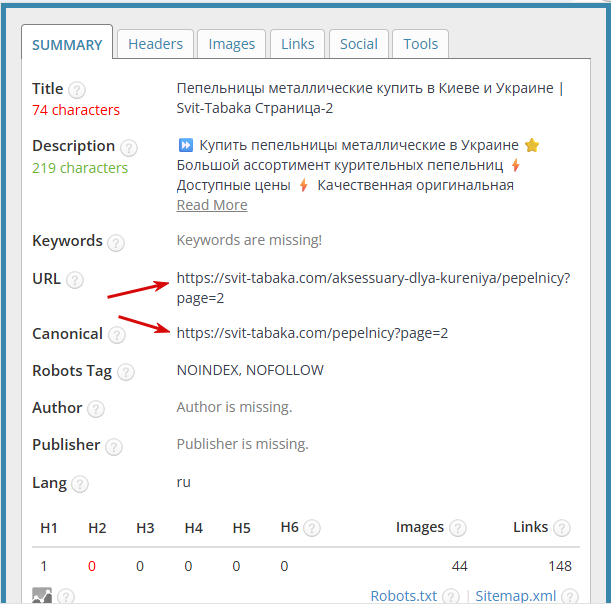Click the H1 count value 1
This screenshot has height=604, width=611.
(x=44, y=566)
